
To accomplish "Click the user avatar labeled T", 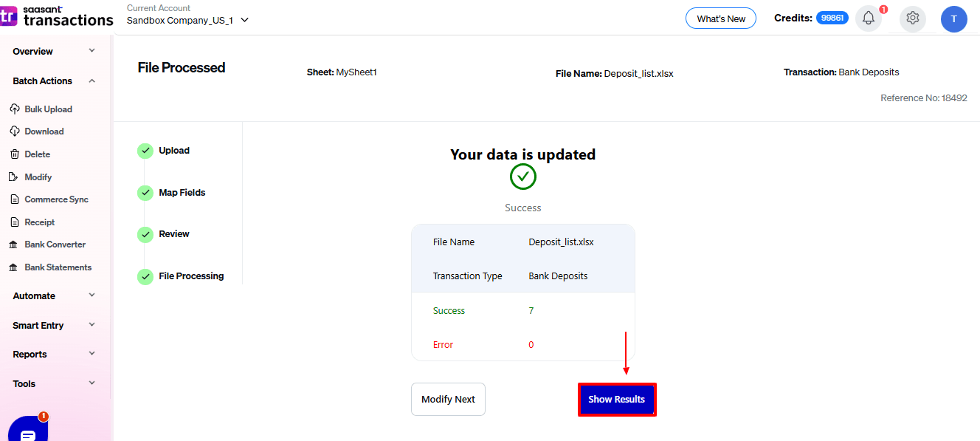I will [x=953, y=19].
